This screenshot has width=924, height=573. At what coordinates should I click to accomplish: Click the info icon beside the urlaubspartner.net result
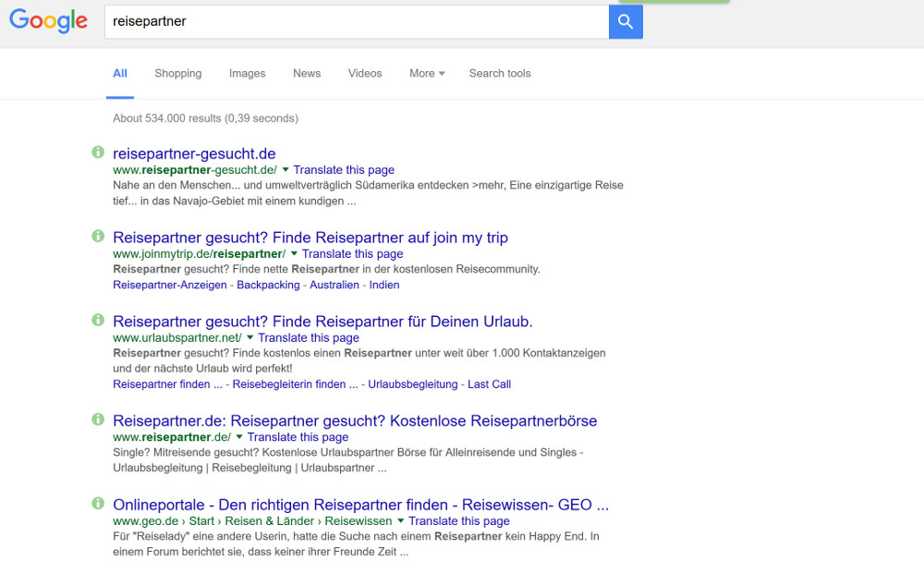click(97, 322)
